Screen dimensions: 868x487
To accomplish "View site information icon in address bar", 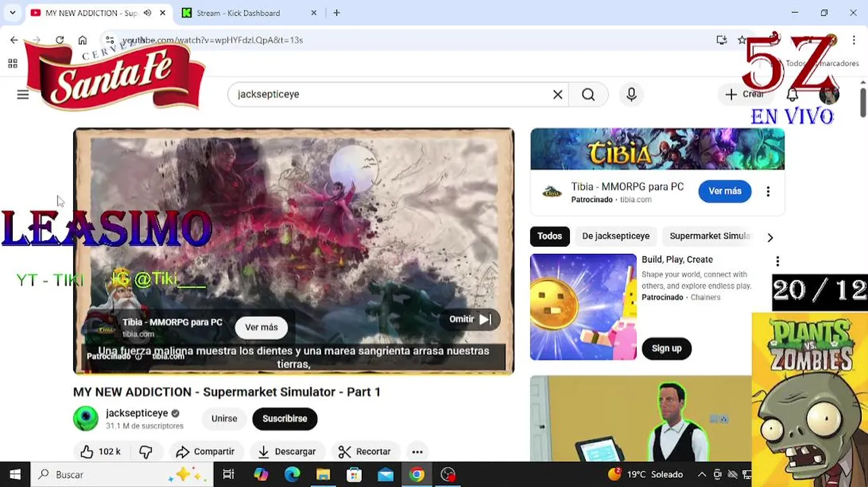I will point(110,40).
